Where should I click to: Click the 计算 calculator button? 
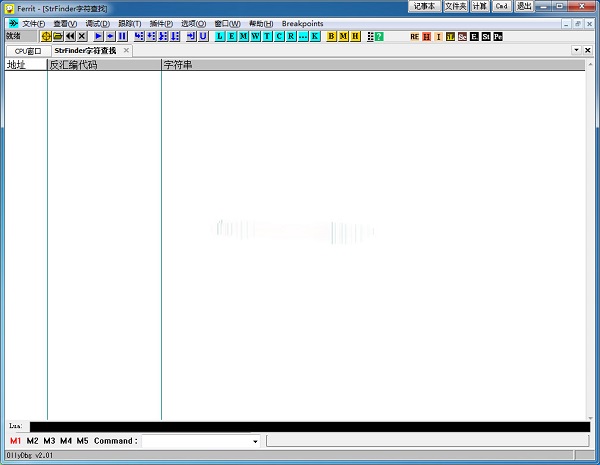[480, 6]
